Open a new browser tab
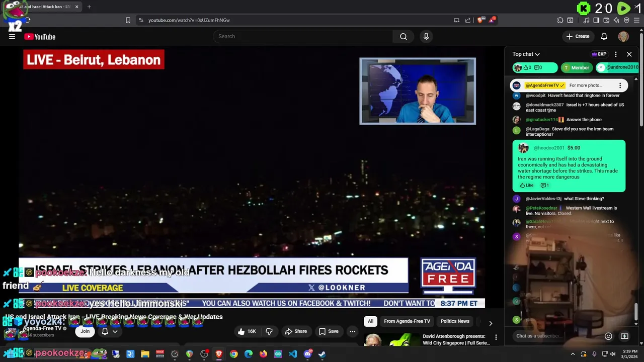The height and width of the screenshot is (362, 644). pyautogui.click(x=89, y=7)
